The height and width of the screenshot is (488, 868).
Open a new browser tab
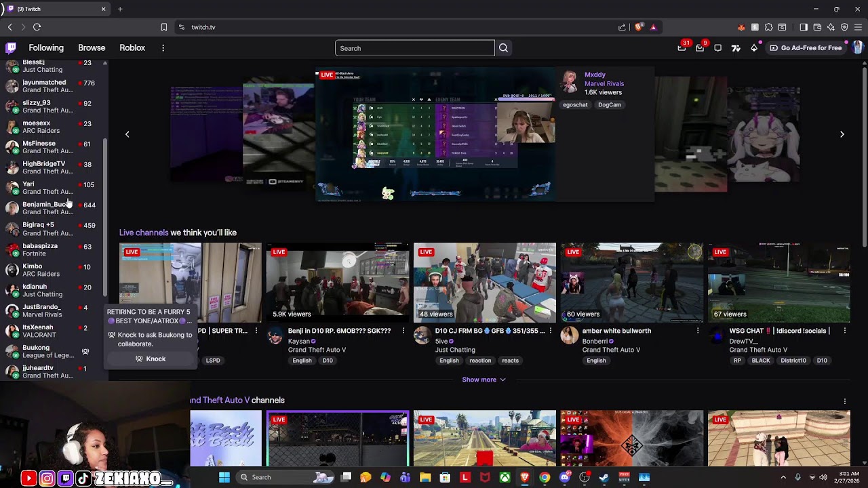coord(120,9)
